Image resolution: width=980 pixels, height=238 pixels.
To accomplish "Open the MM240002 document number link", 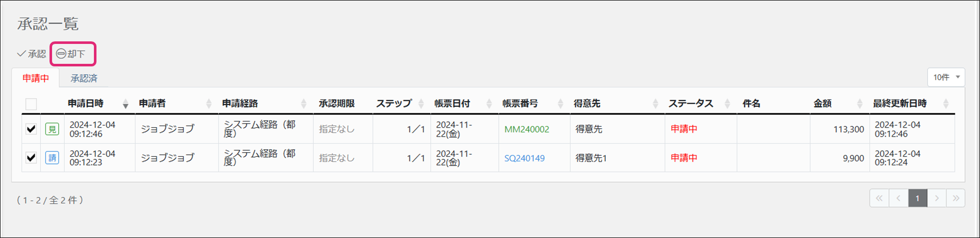I will 527,129.
